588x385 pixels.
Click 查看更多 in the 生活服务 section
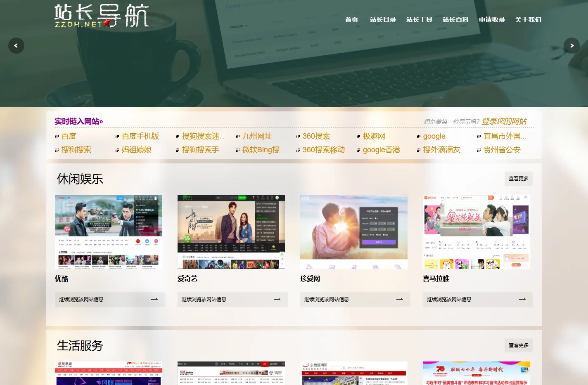519,345
